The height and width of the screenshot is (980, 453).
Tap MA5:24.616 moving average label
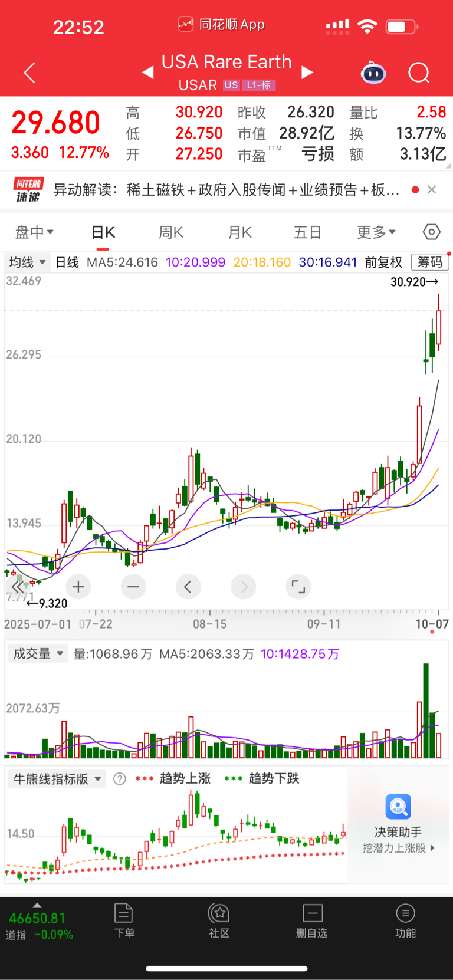click(122, 262)
